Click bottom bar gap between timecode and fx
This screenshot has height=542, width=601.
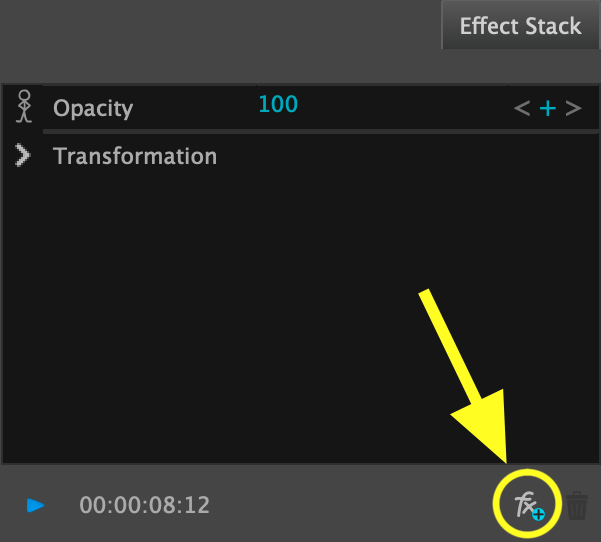(x=350, y=505)
